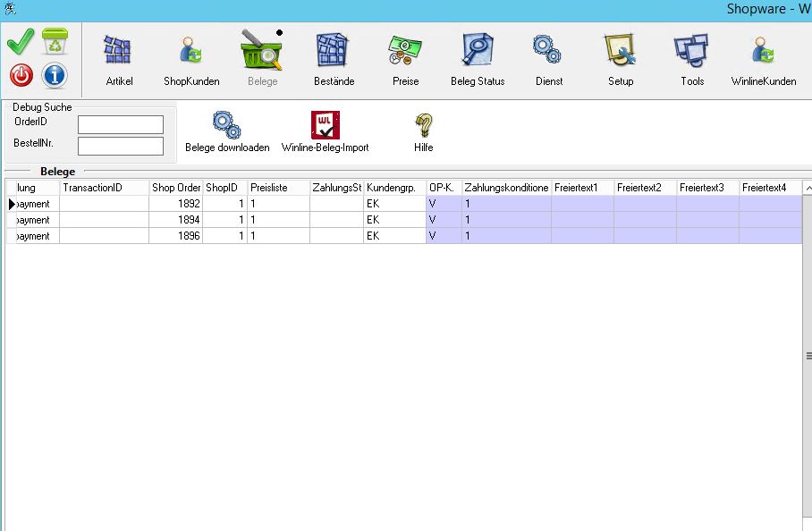Sort by Shop Order column header
812x531 pixels.
[176, 188]
